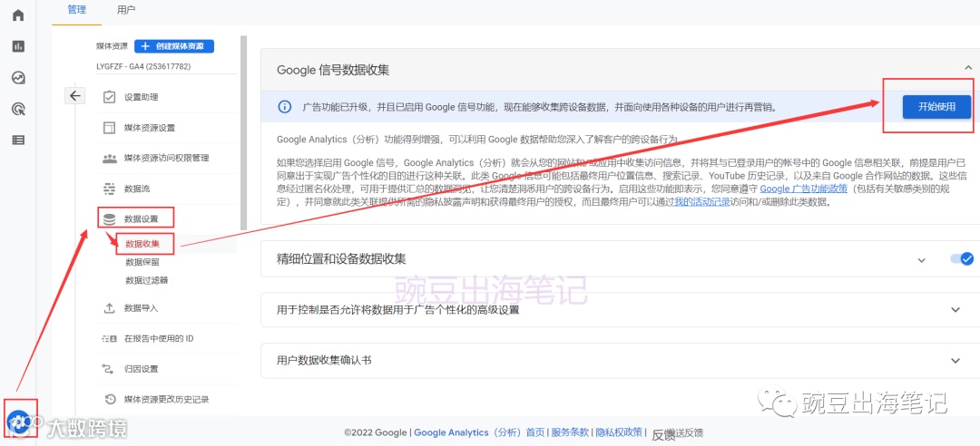Click the LYGFZF - GA4 (253617782) property name
Viewport: 980px width, 446px height.
pyautogui.click(x=143, y=66)
